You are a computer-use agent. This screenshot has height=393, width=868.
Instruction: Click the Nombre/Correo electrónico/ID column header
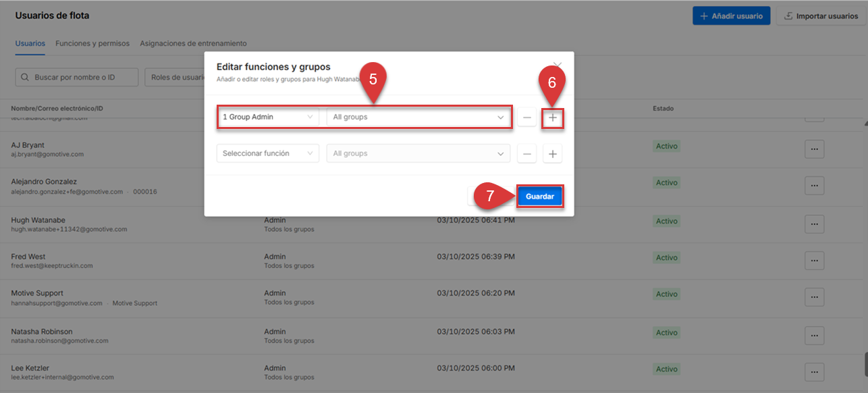pyautogui.click(x=57, y=108)
